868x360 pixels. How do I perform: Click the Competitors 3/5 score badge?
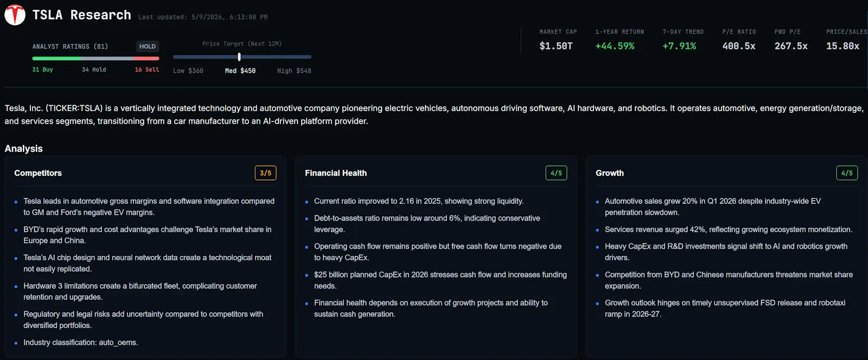pyautogui.click(x=266, y=173)
